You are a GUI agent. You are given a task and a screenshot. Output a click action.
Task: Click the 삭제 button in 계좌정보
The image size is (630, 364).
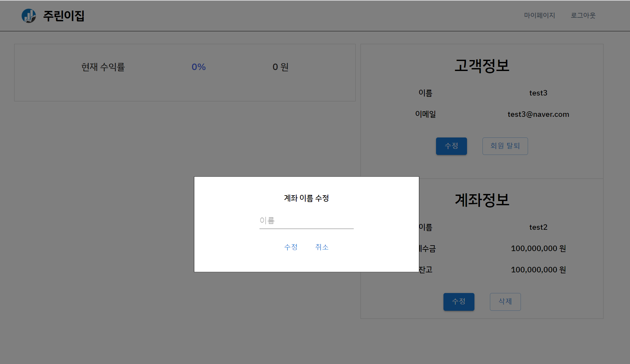(x=505, y=302)
